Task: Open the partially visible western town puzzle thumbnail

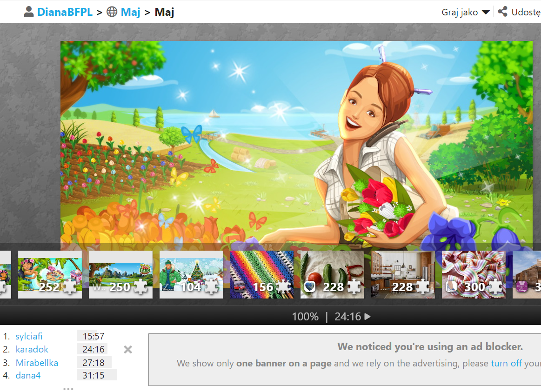Action: [x=527, y=274]
